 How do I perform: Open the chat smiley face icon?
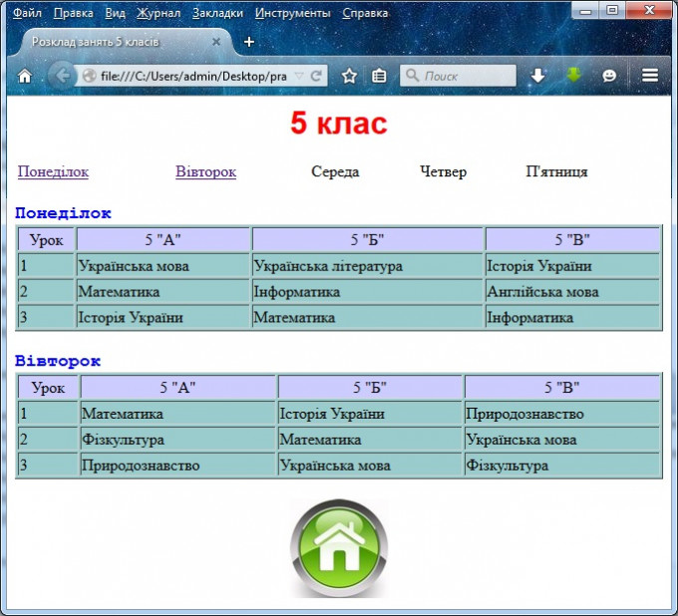pos(609,76)
